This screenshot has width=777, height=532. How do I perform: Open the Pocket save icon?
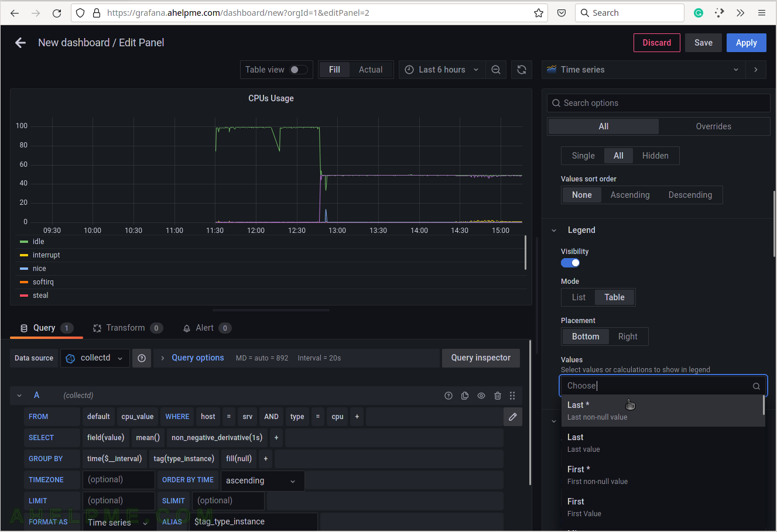tap(562, 13)
